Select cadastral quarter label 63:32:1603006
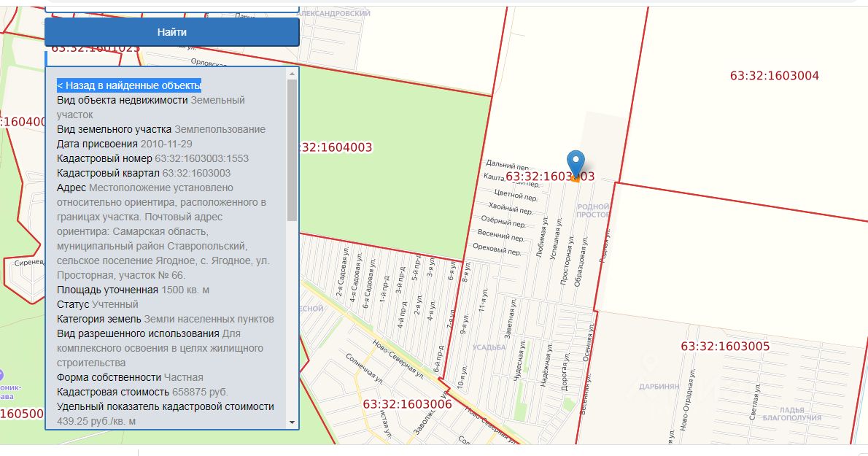Viewport: 868px width, 456px height. pos(408,404)
